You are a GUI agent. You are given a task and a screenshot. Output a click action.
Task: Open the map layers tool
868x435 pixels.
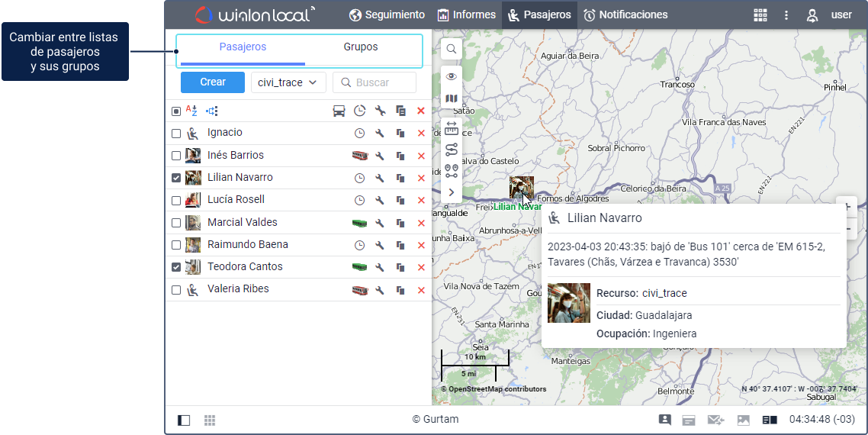pyautogui.click(x=452, y=98)
